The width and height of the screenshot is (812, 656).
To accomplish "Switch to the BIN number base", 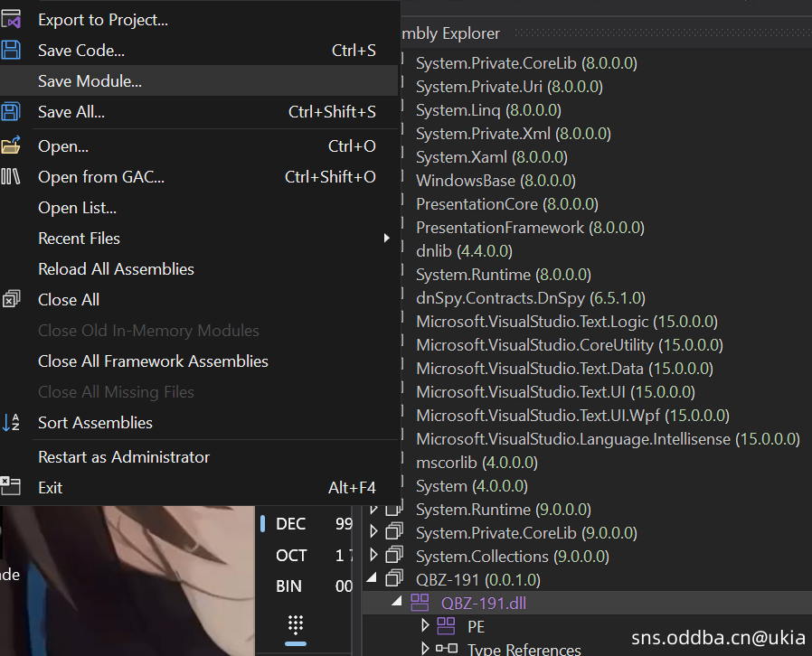I will [288, 586].
